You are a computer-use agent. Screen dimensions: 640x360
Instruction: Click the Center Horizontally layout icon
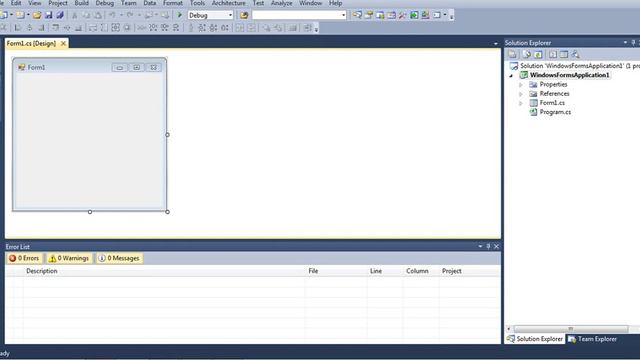coord(240,28)
